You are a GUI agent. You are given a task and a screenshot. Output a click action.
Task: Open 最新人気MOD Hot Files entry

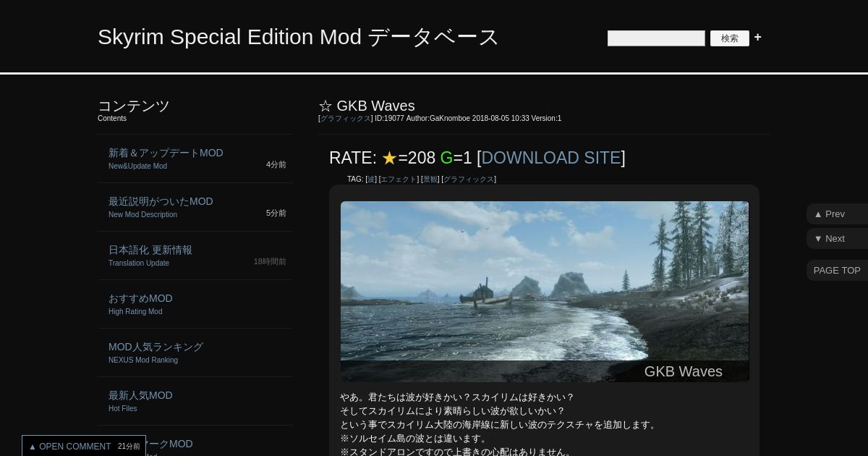coord(195,401)
